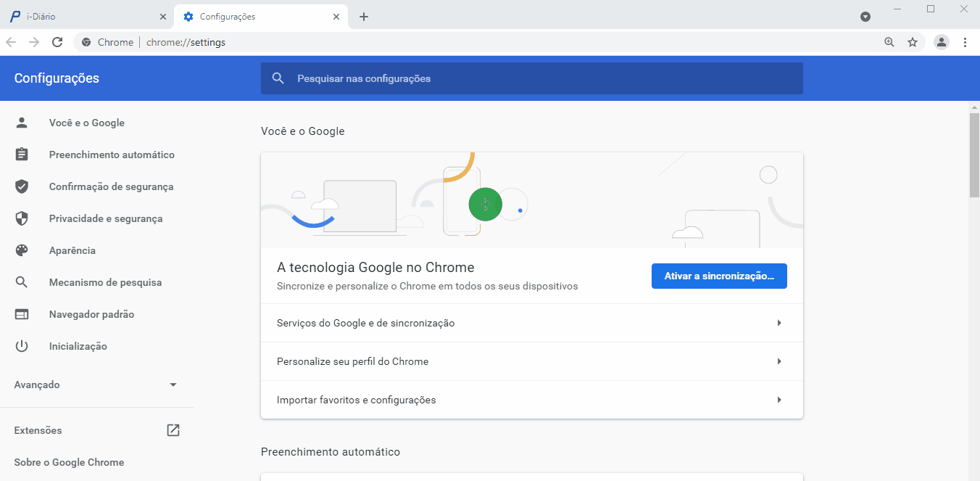This screenshot has width=980, height=481.
Task: Open a new tab with the plus button
Action: [364, 17]
